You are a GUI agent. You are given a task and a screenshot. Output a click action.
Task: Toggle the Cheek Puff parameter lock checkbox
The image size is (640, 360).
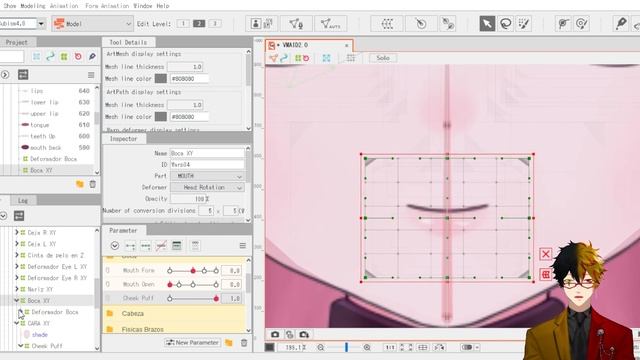coord(108,298)
